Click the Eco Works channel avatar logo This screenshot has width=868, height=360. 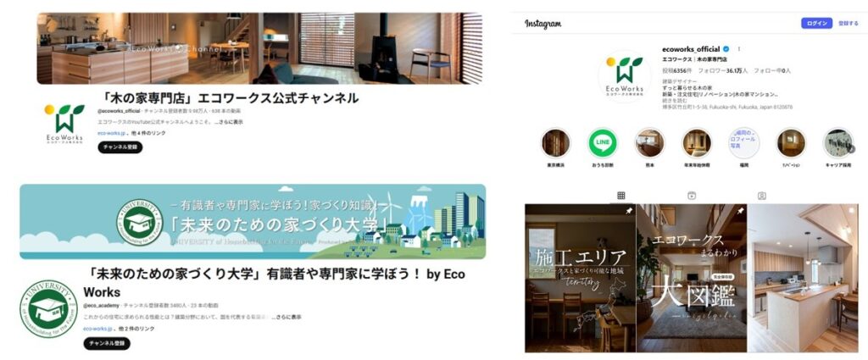point(64,124)
